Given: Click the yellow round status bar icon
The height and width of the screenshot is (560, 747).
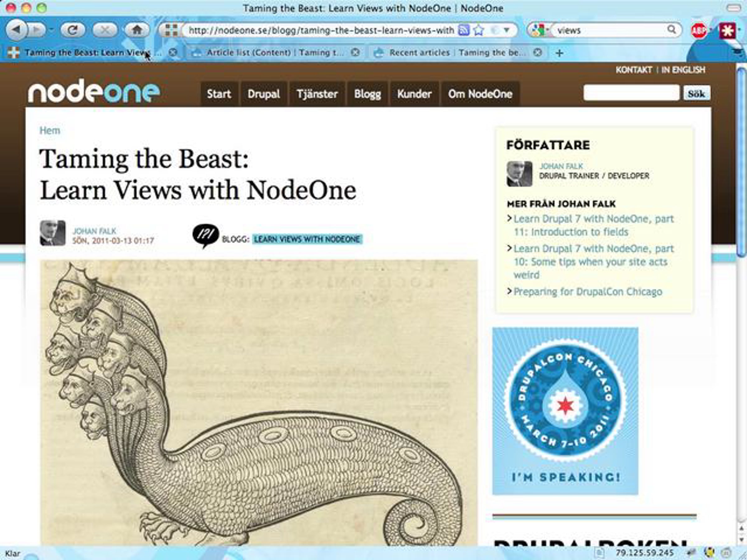Looking at the screenshot, I should [709, 553].
